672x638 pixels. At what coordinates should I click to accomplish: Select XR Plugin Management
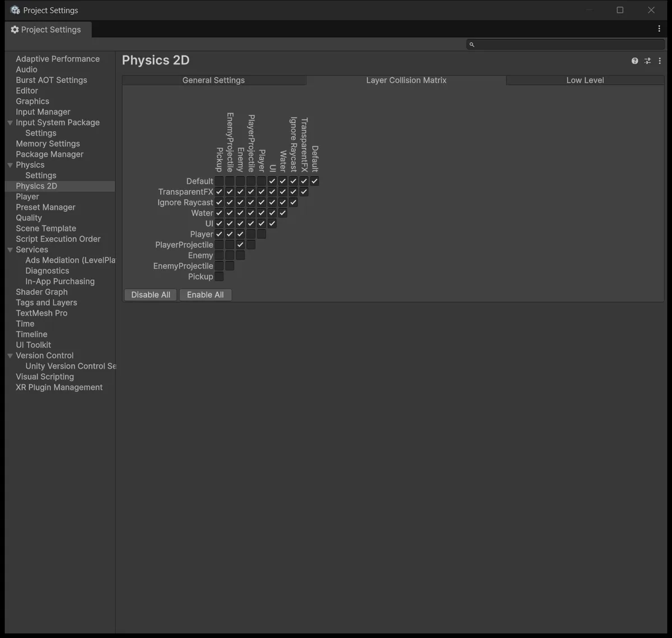click(x=59, y=387)
